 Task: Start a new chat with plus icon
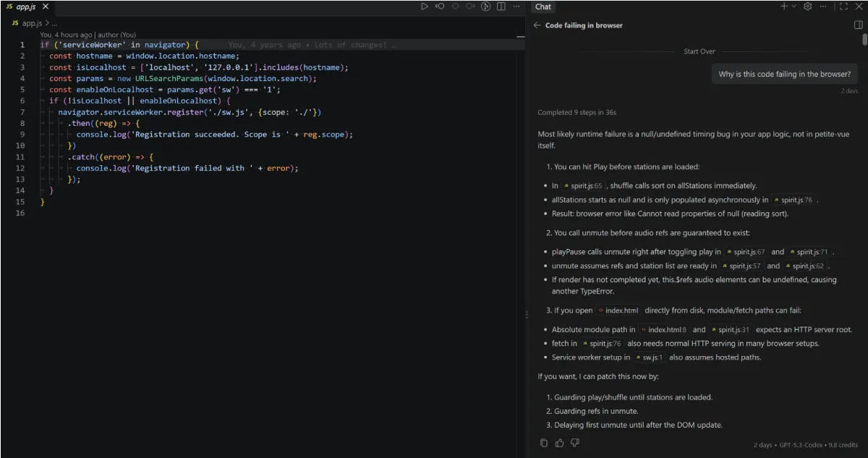click(784, 7)
